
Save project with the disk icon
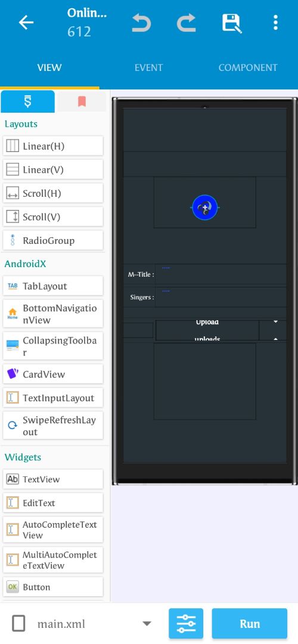point(232,23)
